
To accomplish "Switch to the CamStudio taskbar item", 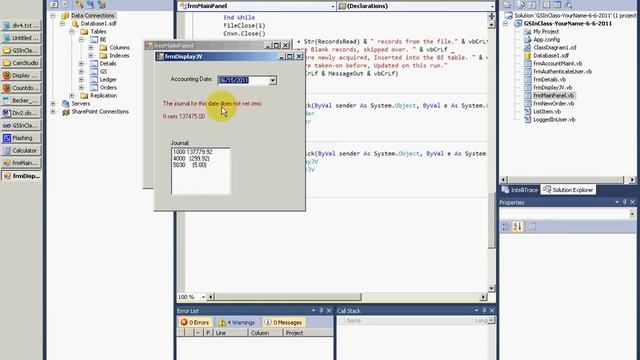I will tap(21, 63).
